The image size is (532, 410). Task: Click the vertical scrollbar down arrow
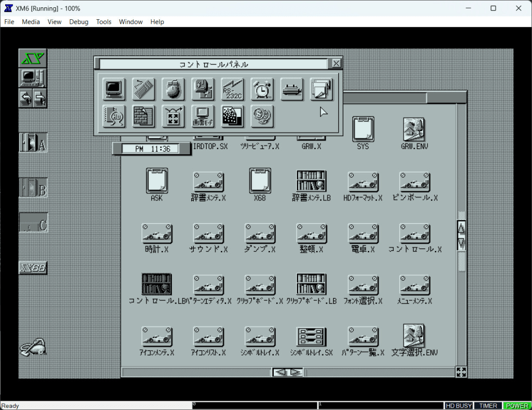click(461, 244)
